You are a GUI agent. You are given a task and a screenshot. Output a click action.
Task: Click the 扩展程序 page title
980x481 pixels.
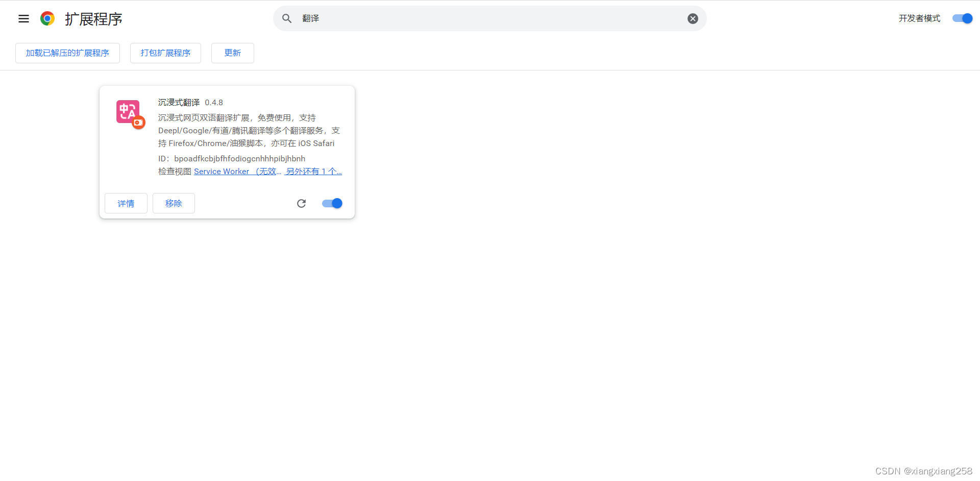(x=93, y=19)
